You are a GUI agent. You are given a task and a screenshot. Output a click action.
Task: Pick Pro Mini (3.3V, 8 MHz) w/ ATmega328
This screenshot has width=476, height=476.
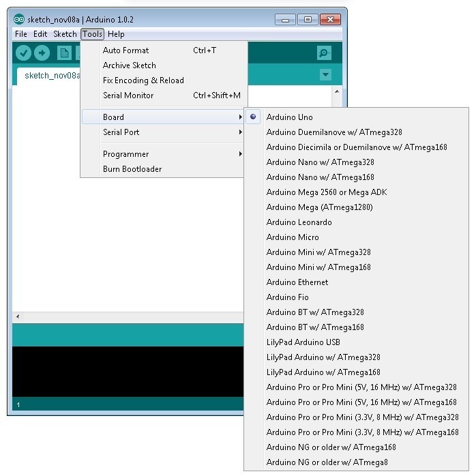coord(357,417)
